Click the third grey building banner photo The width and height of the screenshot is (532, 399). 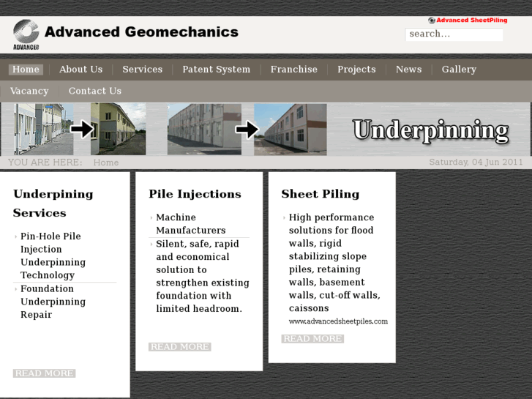click(x=204, y=130)
